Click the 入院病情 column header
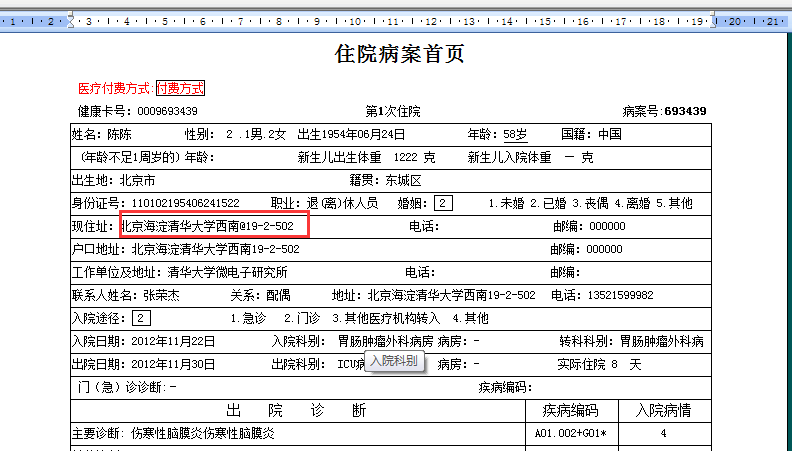The image size is (792, 451). click(663, 411)
